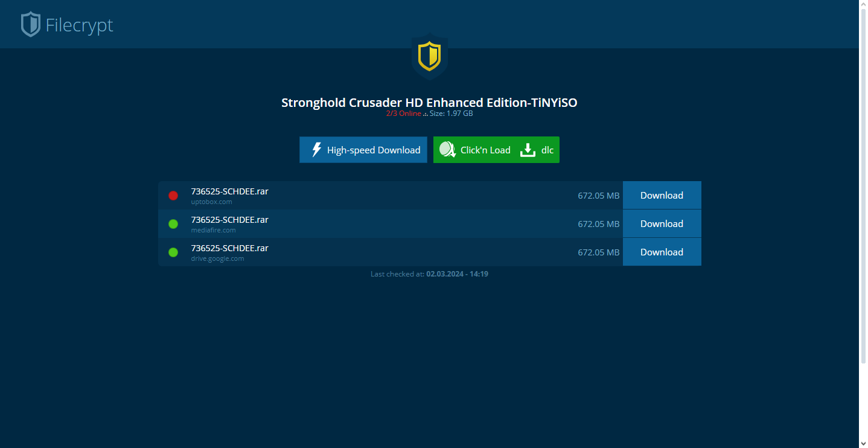
Task: Click the dlc download-arrow icon
Action: pos(528,149)
